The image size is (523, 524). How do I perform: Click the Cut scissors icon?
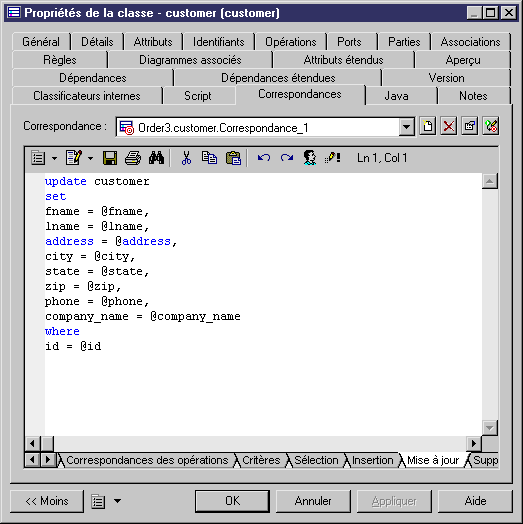coord(186,158)
